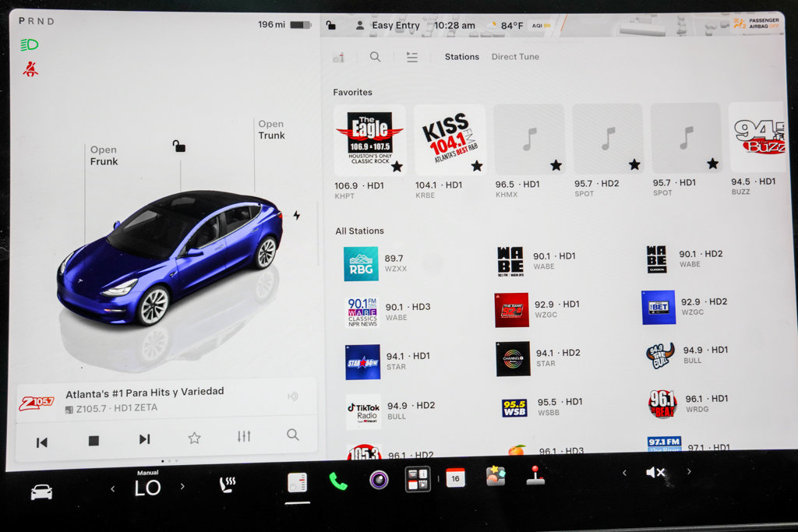Skip to next station

click(x=144, y=439)
